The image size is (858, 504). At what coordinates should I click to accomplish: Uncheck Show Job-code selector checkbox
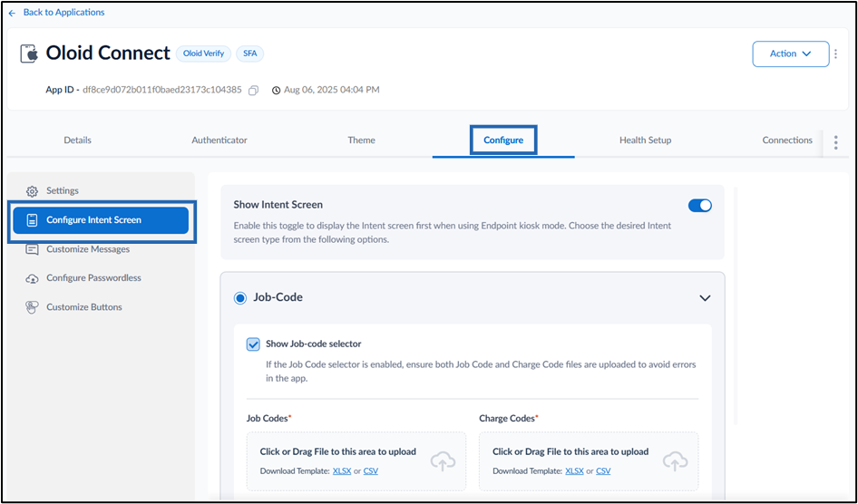253,344
